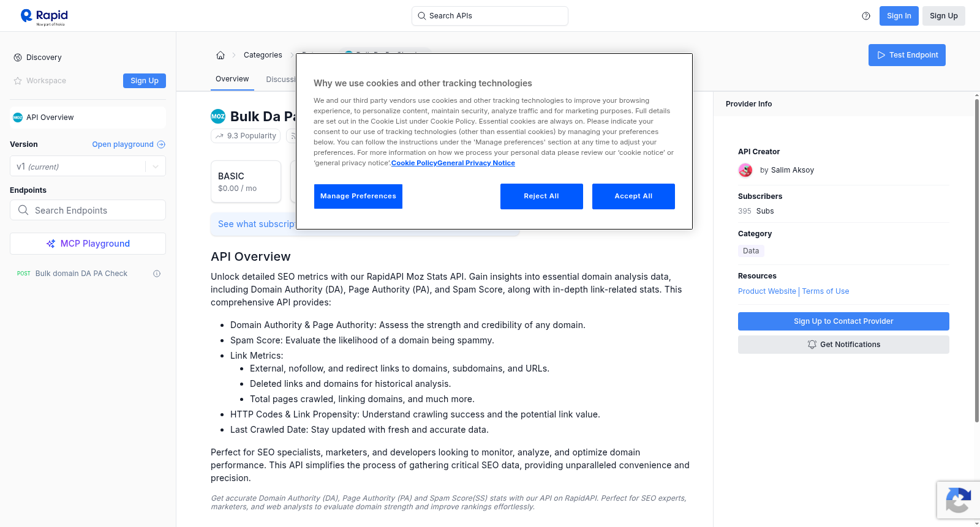The width and height of the screenshot is (980, 527).
Task: Open Categories breadcrumb
Action: pyautogui.click(x=263, y=55)
